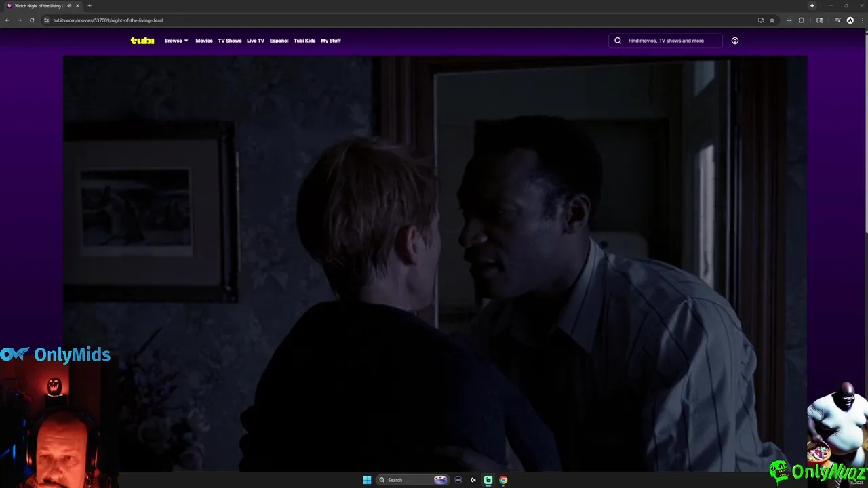Open the media controls music icon

point(837,20)
